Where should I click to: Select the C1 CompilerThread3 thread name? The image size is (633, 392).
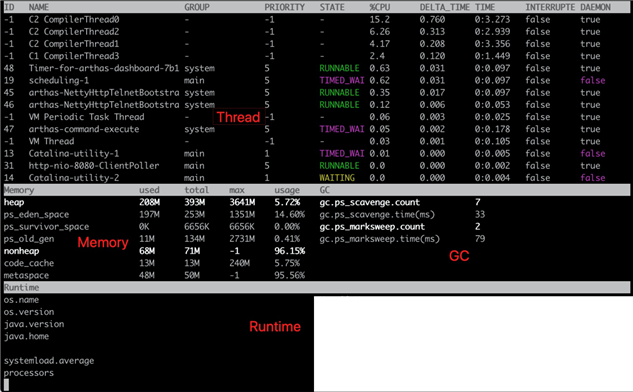coord(74,56)
